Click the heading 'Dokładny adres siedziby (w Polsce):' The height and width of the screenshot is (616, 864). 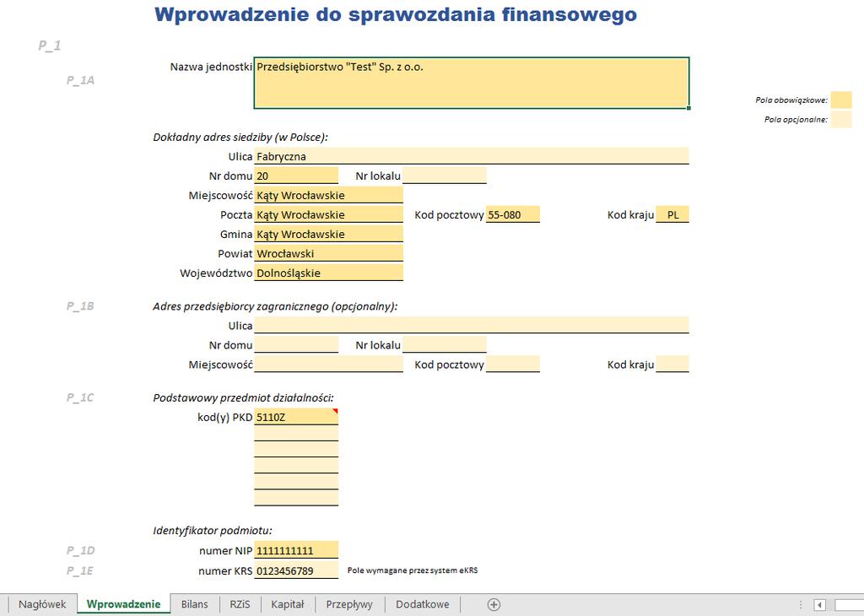pos(240,138)
